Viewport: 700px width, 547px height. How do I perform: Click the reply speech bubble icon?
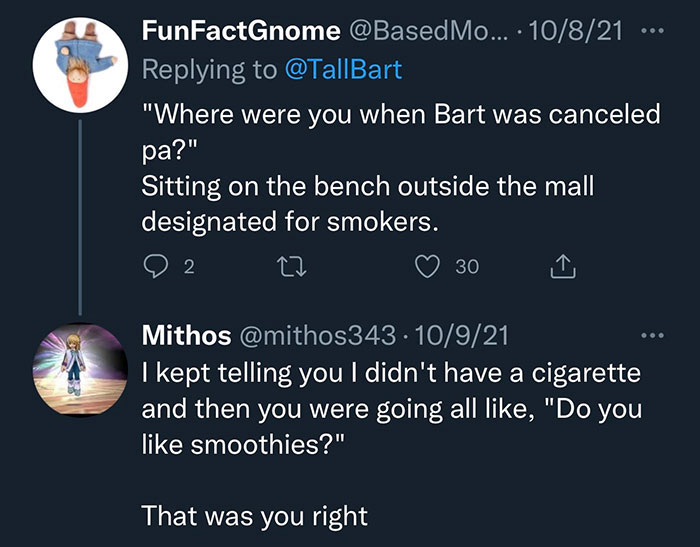tap(157, 266)
